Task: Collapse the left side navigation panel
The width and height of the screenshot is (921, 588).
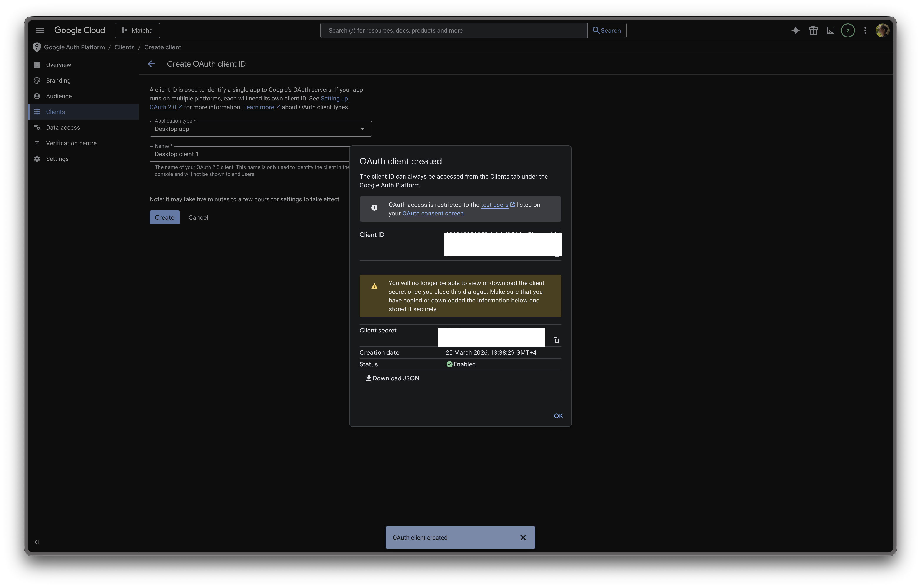Action: pos(37,541)
